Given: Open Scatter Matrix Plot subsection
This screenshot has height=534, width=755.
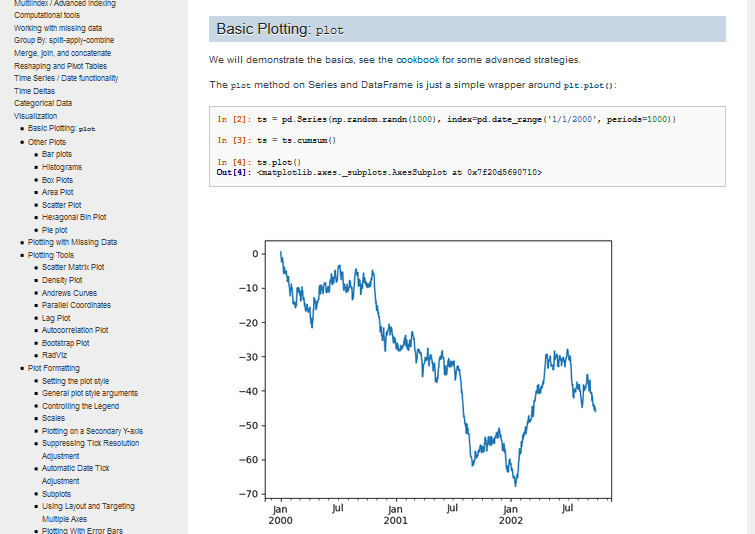Looking at the screenshot, I should point(73,267).
